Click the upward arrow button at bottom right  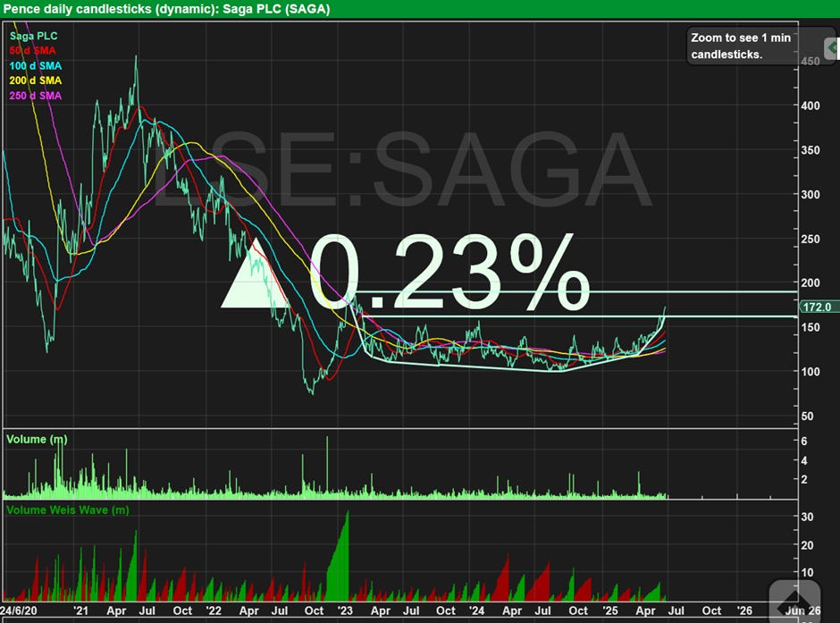[794, 601]
